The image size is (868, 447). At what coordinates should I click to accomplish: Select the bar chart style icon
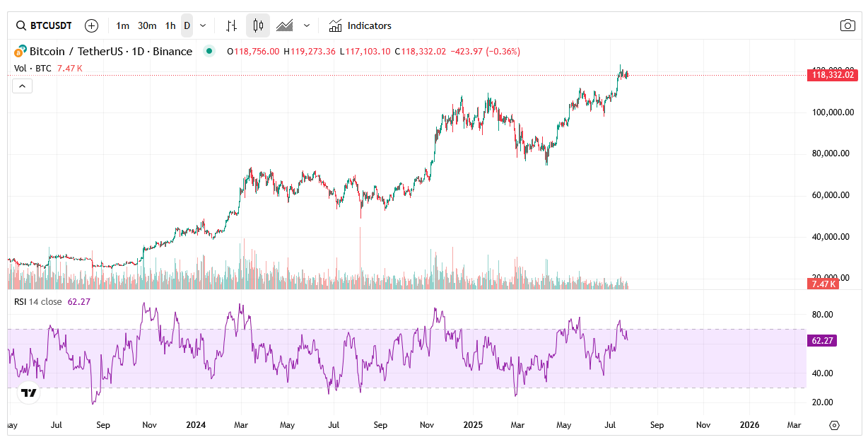231,25
